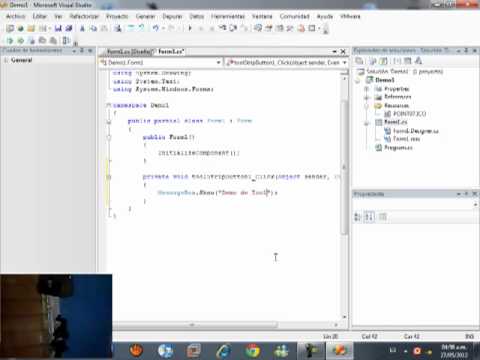Toggle Show All Files in Solution Explorer
Screen dimensions: 480x360
373,61
